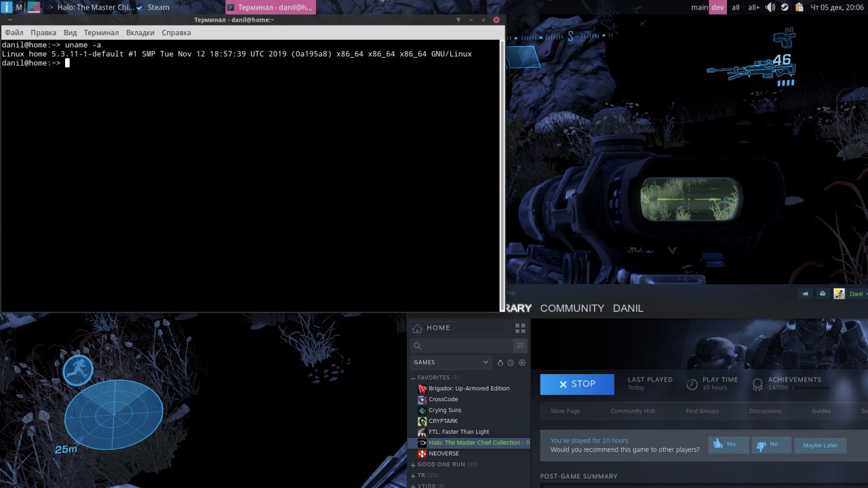Switch to Steam DANIL profile tab
This screenshot has width=868, height=488.
click(628, 308)
